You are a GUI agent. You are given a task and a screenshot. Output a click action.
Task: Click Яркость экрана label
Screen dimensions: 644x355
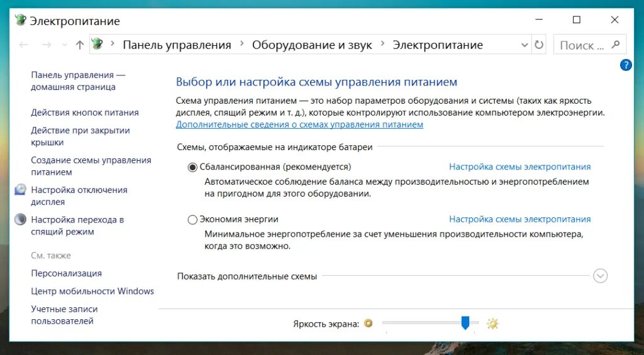[326, 324]
